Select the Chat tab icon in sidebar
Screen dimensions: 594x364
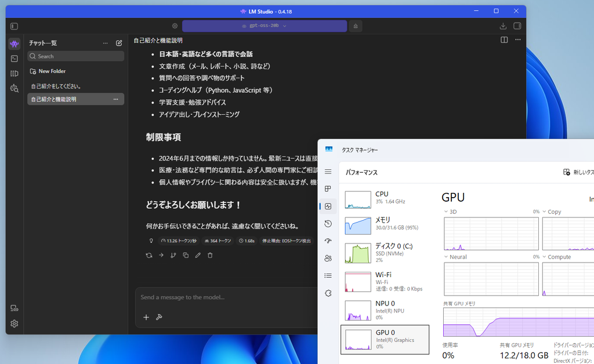click(x=15, y=44)
